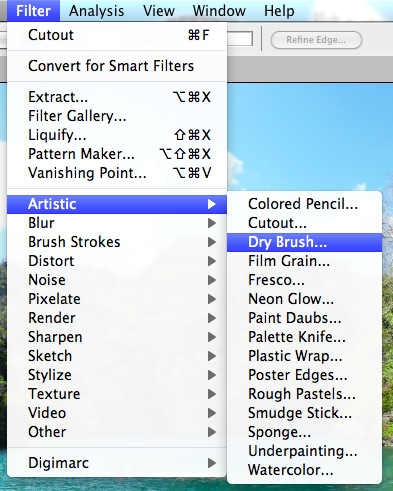Select the Neon Glow filter

point(304,299)
